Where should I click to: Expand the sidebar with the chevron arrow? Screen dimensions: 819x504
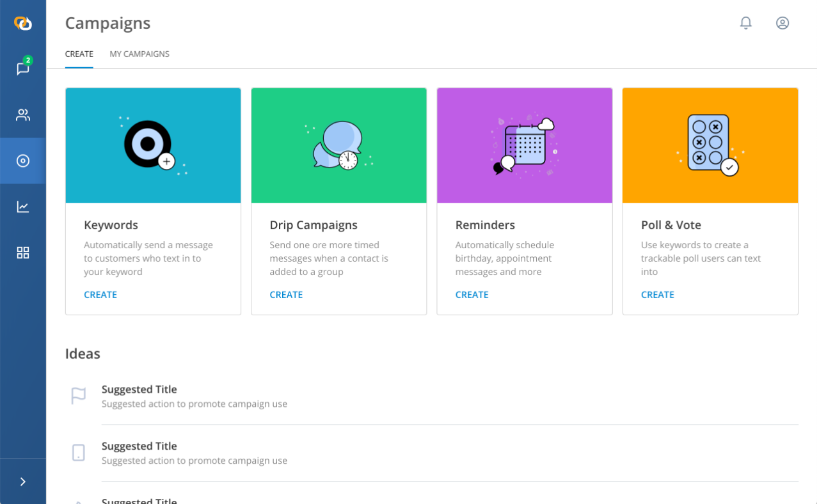click(x=23, y=482)
